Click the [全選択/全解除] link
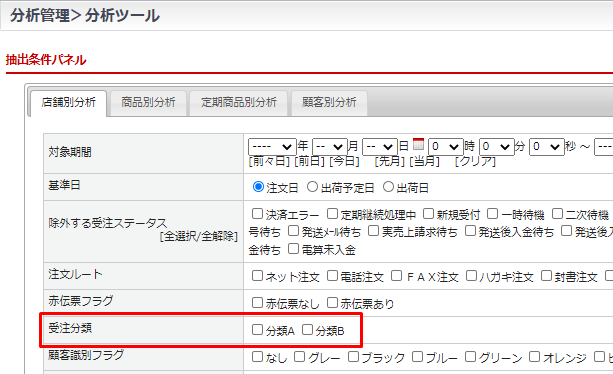The width and height of the screenshot is (613, 374). pos(199,236)
